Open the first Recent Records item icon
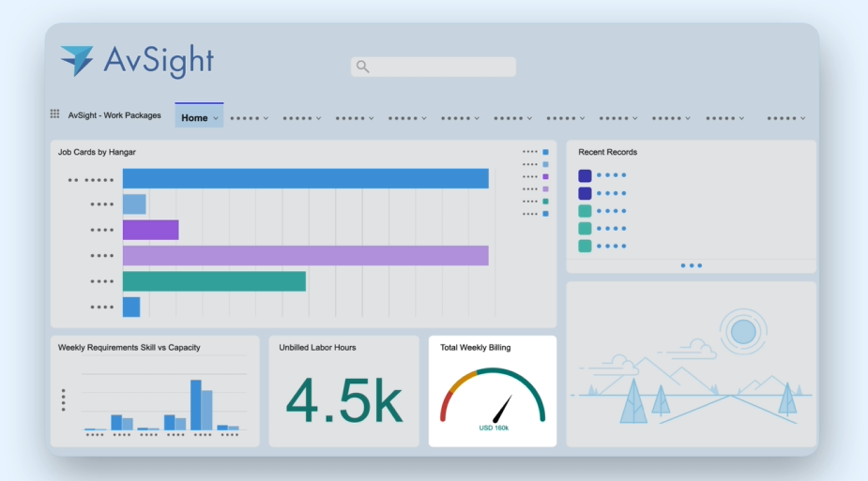This screenshot has height=481, width=868. tap(585, 175)
